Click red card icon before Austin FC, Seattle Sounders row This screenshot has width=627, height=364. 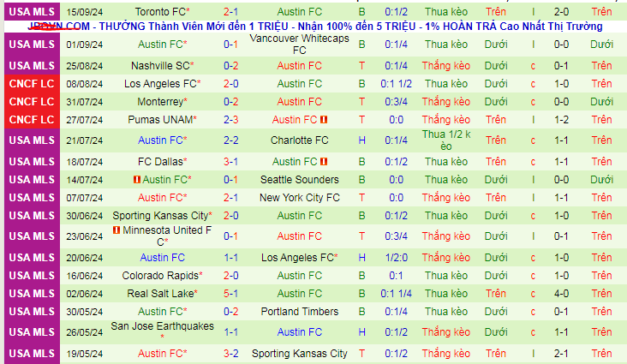pyautogui.click(x=136, y=180)
